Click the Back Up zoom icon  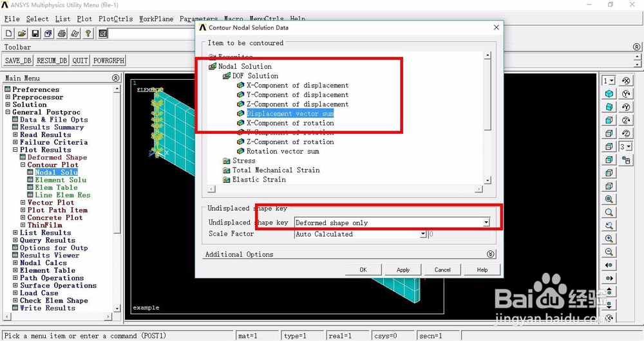[609, 225]
